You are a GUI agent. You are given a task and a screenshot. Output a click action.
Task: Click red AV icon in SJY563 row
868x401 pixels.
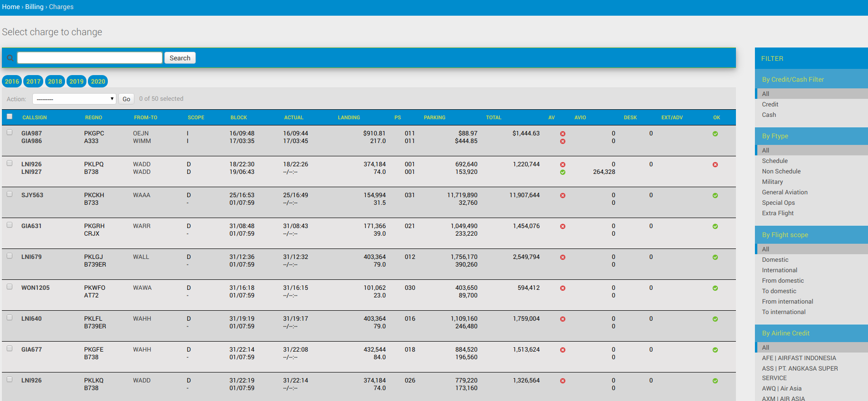(563, 196)
